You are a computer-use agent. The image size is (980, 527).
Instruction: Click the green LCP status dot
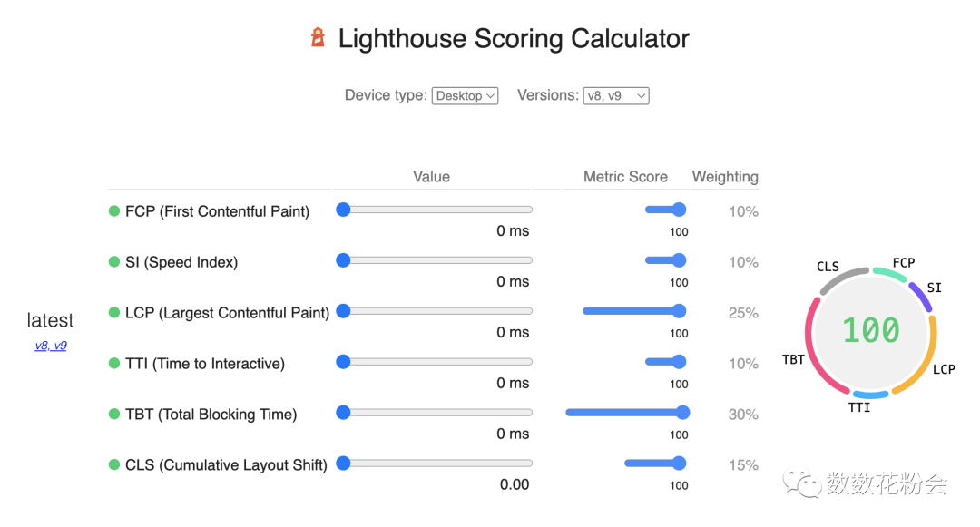114,312
